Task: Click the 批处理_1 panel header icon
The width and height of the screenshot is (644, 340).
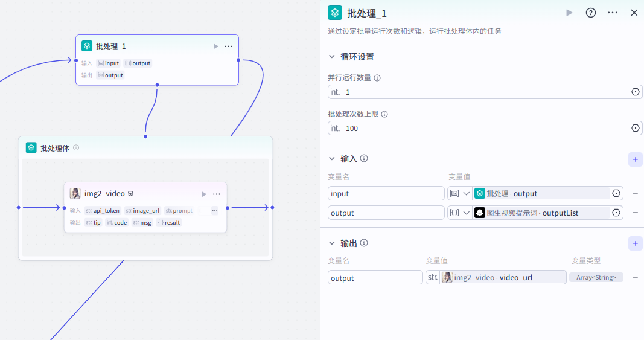Action: tap(335, 13)
